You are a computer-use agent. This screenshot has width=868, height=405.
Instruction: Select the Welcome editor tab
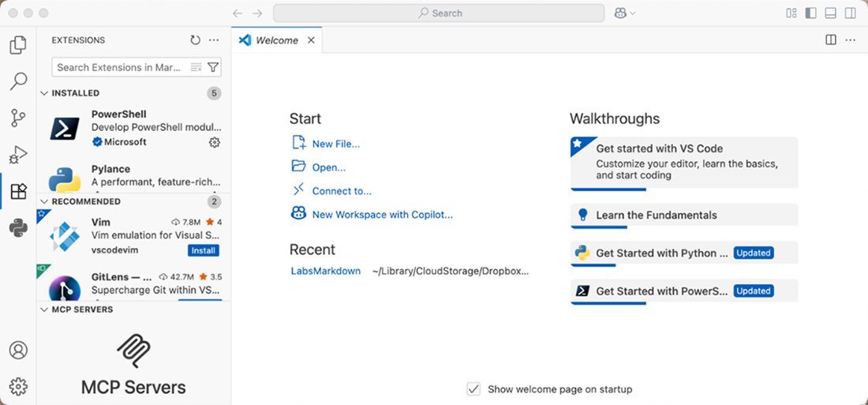pyautogui.click(x=276, y=40)
